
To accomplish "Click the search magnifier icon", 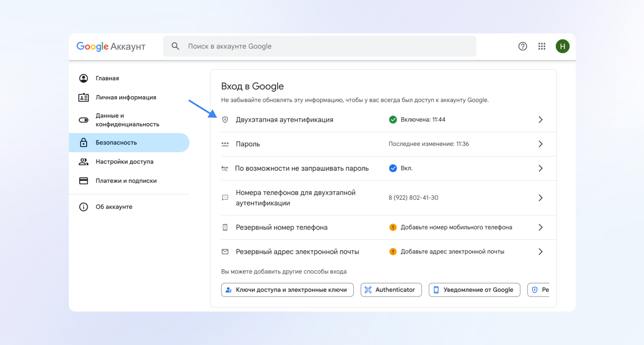I will (175, 46).
